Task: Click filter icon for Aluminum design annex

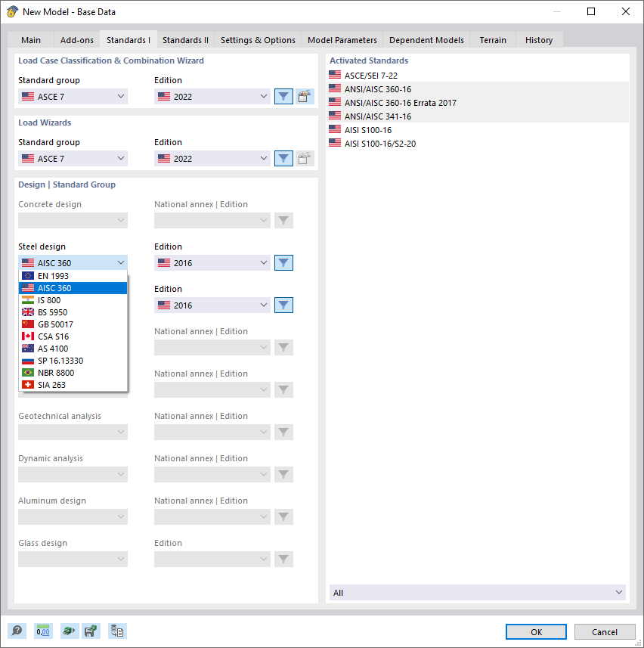Action: point(283,516)
